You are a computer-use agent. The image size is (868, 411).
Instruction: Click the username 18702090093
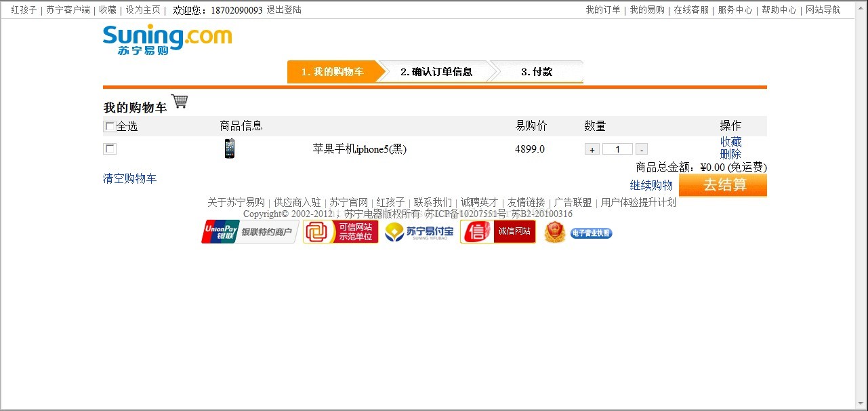click(x=236, y=10)
